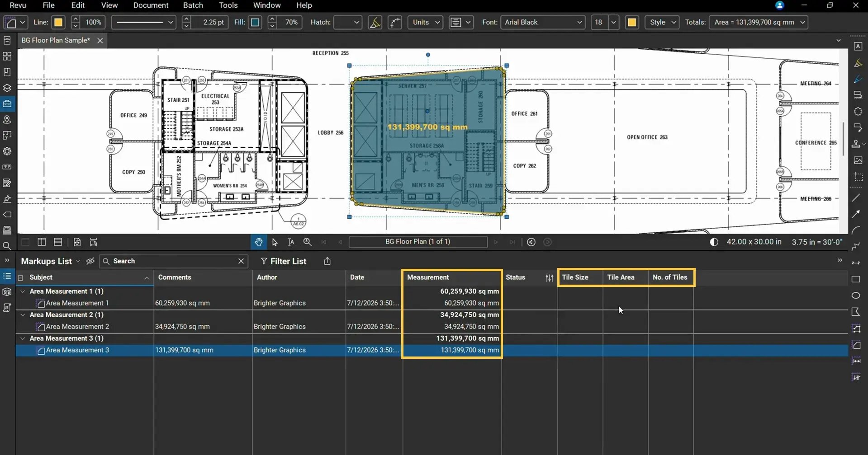Click the Filter List button
This screenshot has height=455, width=868.
pyautogui.click(x=284, y=261)
